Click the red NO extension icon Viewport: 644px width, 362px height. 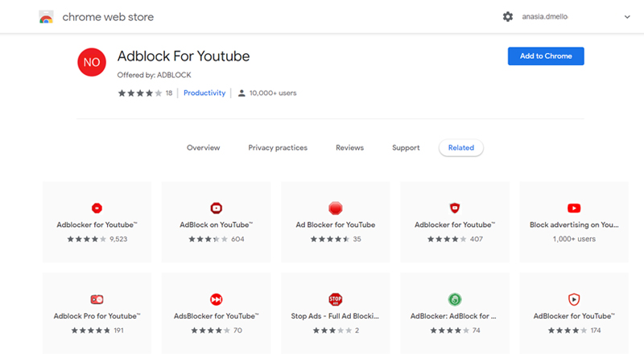[x=92, y=62]
